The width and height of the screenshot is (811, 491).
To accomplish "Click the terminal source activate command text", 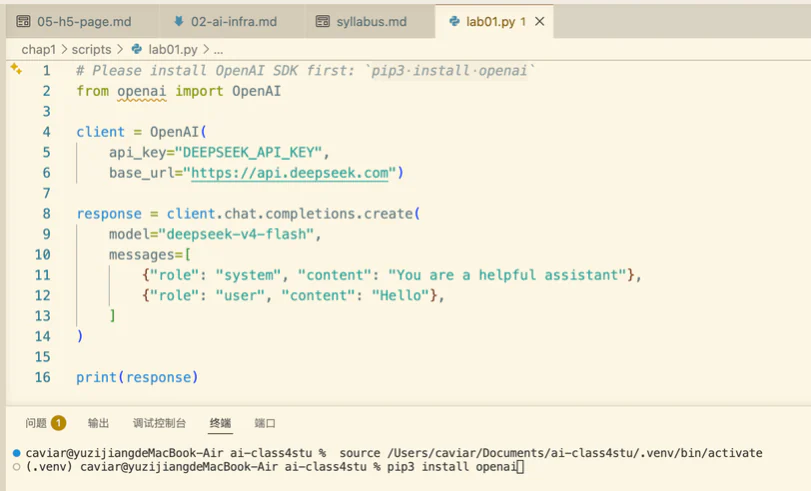I will (551, 453).
